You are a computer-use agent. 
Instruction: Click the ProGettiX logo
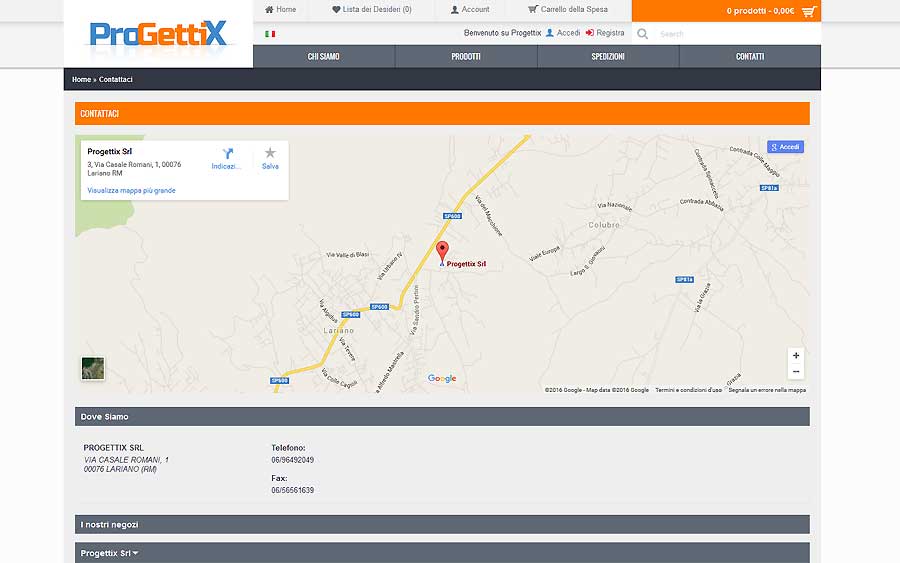[158, 34]
